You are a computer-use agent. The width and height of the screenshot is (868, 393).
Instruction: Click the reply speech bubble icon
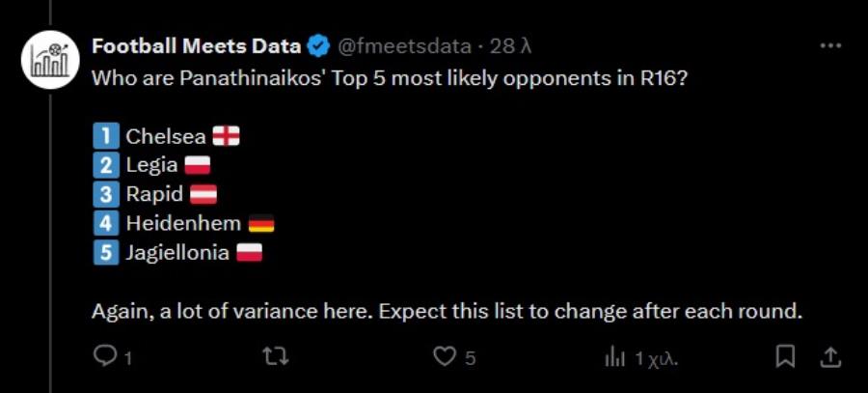click(102, 357)
